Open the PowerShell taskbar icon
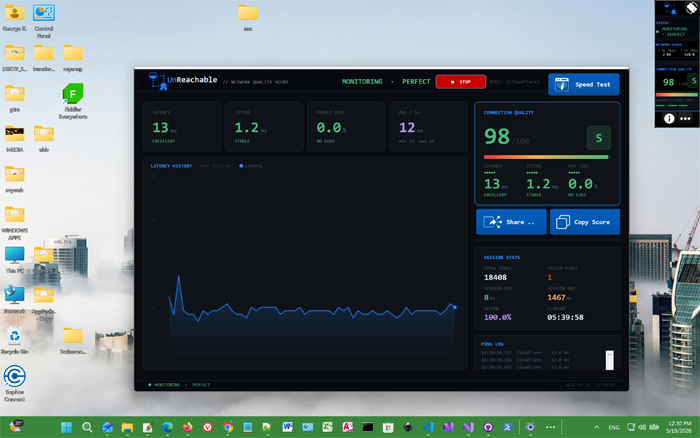The width and height of the screenshot is (700, 438). [508, 427]
